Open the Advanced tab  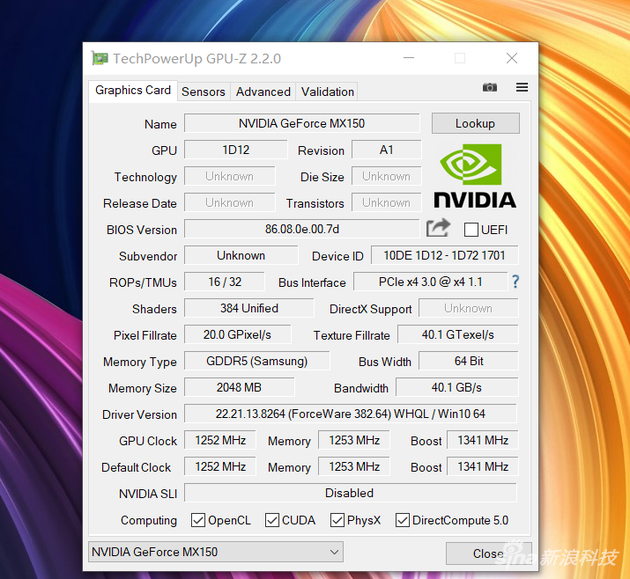[x=263, y=92]
